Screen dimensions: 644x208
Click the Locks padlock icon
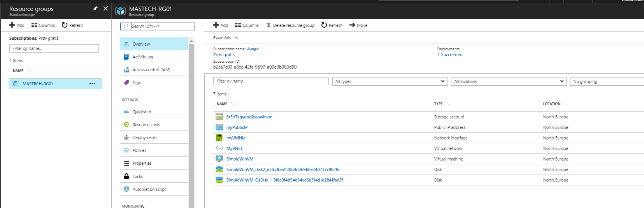click(x=126, y=176)
